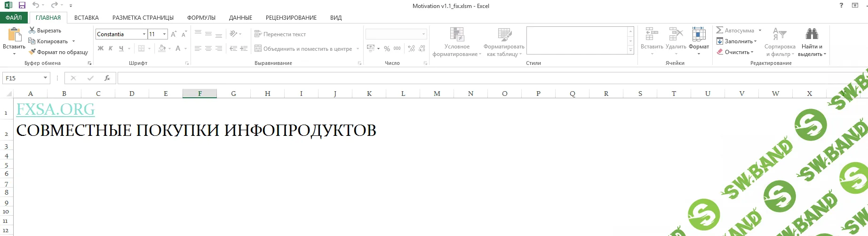Image resolution: width=868 pixels, height=236 pixels.
Task: Click the Clear (Очистить) eraser icon
Action: click(720, 52)
